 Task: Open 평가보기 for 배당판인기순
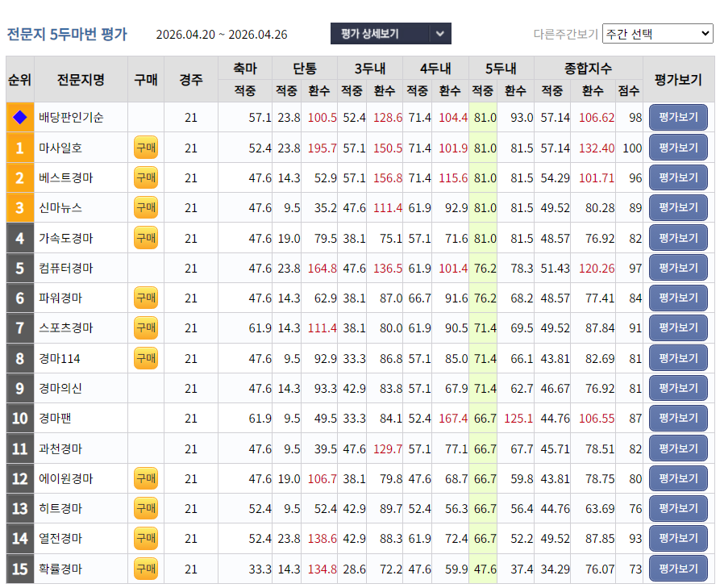[677, 118]
